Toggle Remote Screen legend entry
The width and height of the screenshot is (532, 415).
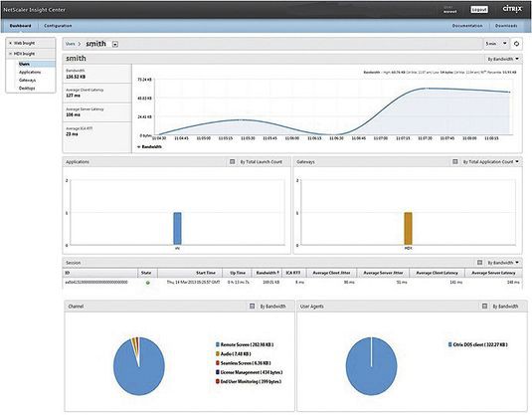[245, 344]
